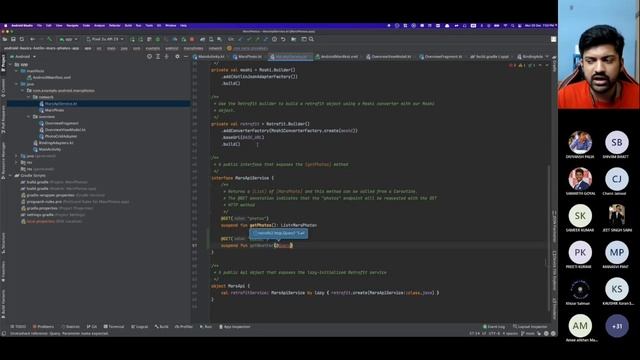Open the Refactor menu

coord(115,25)
